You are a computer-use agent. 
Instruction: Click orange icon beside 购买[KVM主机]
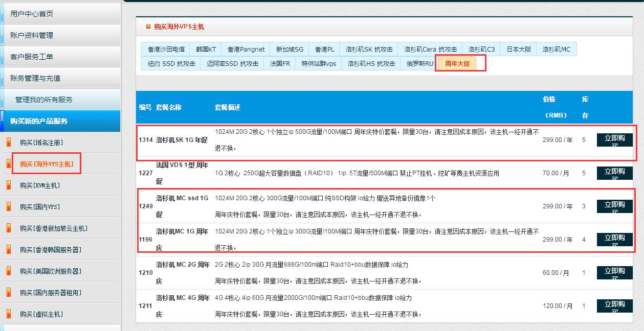click(8, 185)
